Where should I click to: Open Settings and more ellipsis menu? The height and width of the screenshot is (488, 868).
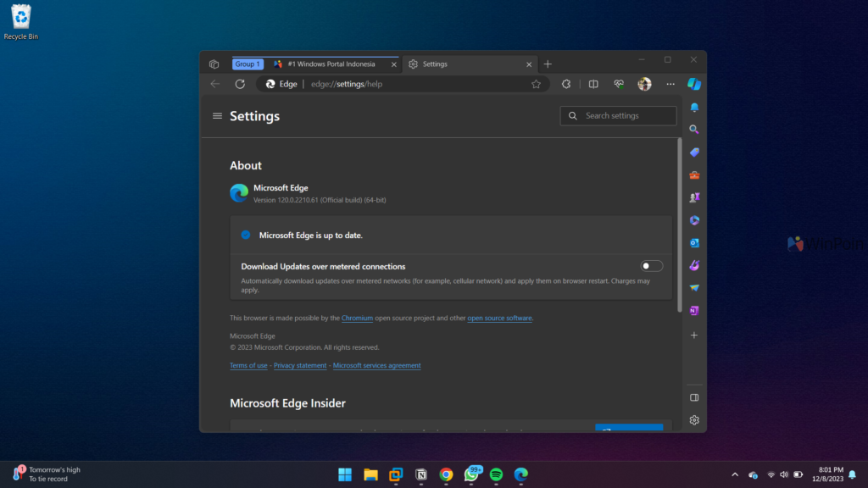(x=670, y=84)
